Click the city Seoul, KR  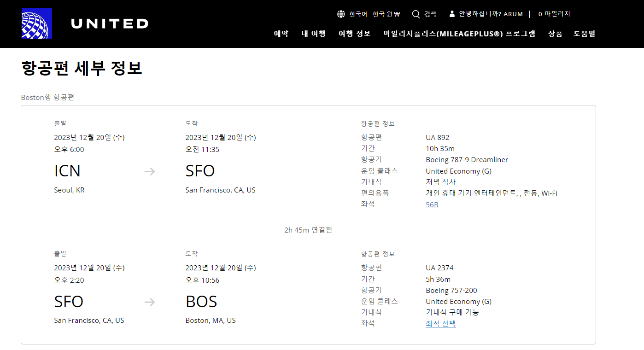(69, 190)
